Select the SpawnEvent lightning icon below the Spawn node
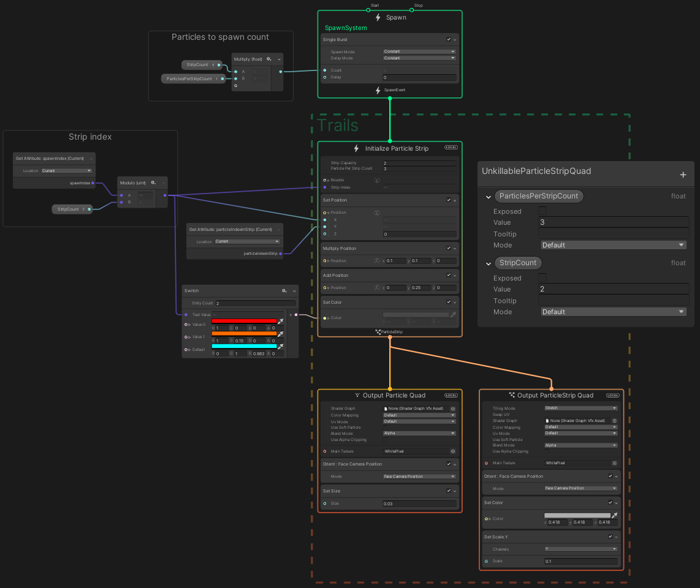Image resolution: width=700 pixels, height=588 pixels. (x=377, y=90)
